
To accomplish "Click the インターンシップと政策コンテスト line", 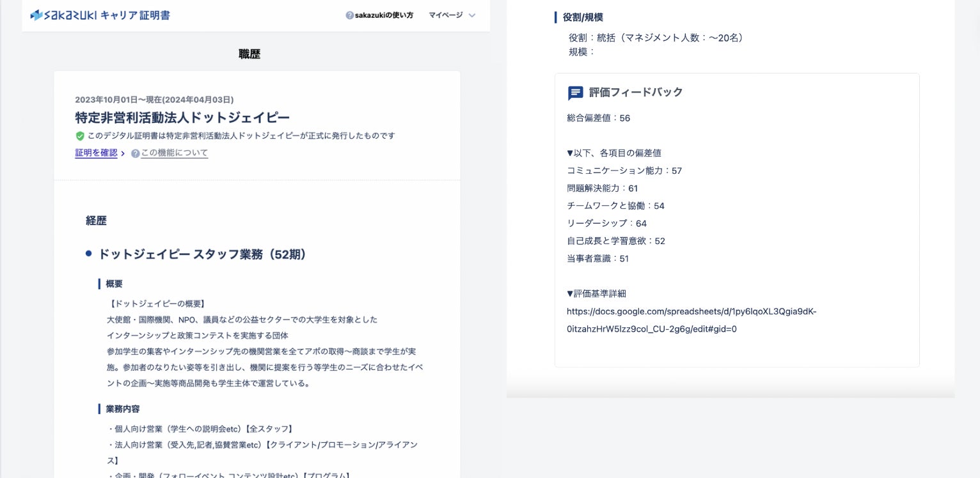I will tap(198, 335).
